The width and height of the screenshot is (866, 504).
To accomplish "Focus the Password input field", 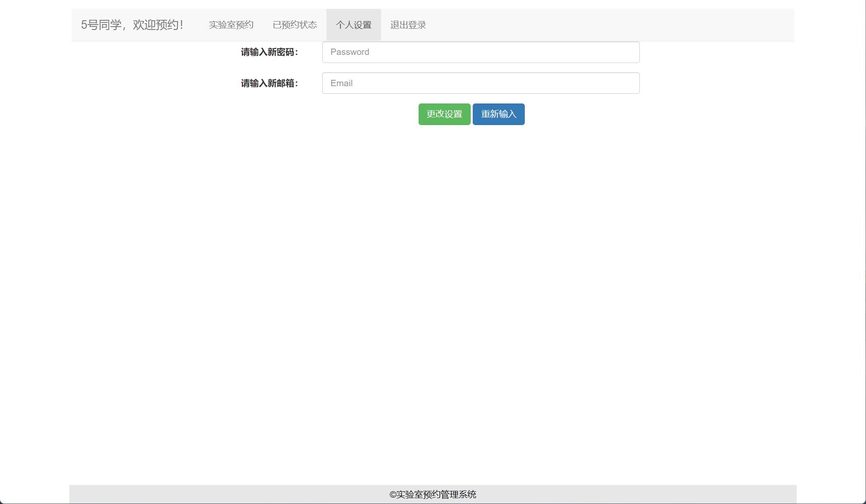I will tap(481, 52).
